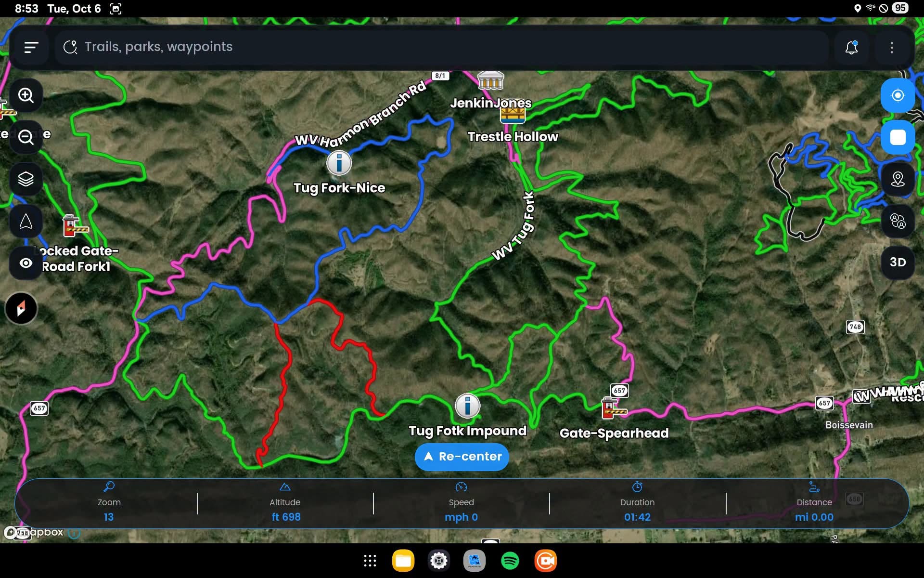Tap the Re-center button
This screenshot has width=924, height=578.
[x=462, y=457]
